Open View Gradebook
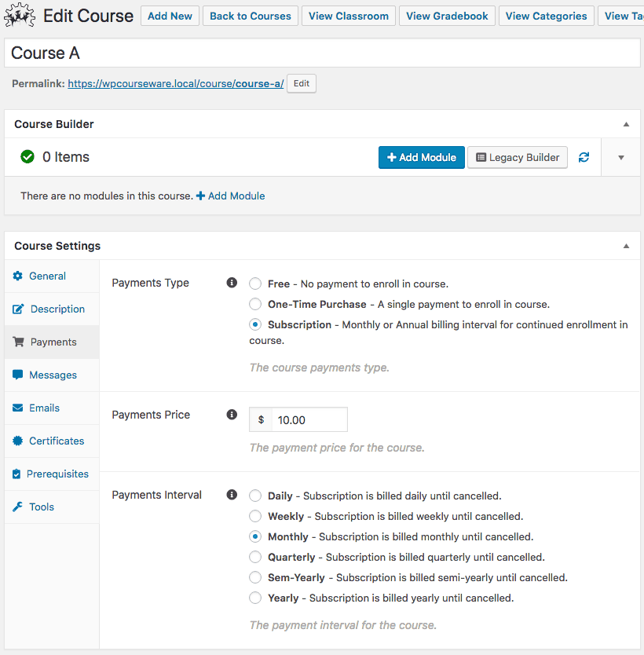 coord(447,16)
